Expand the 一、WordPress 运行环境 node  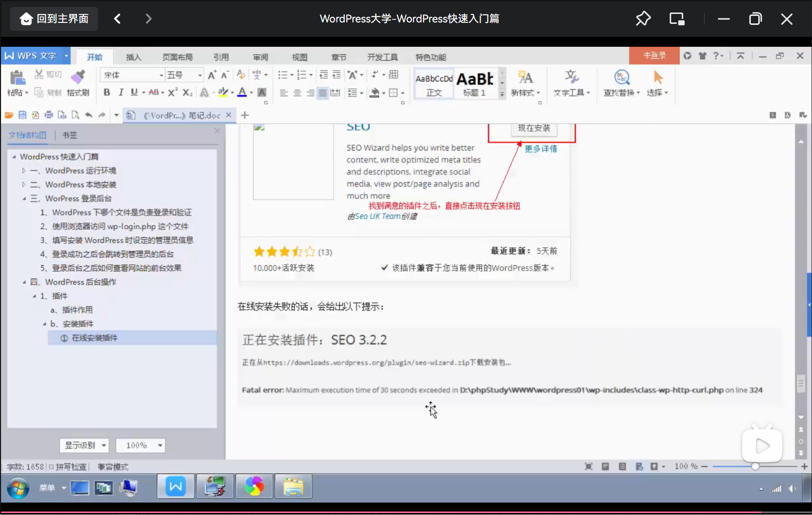(x=23, y=171)
